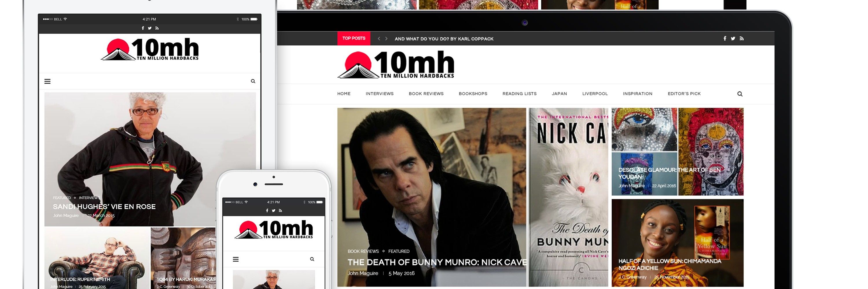Tap the Twitter icon on the phone header
The height and width of the screenshot is (289, 868).
click(x=274, y=211)
